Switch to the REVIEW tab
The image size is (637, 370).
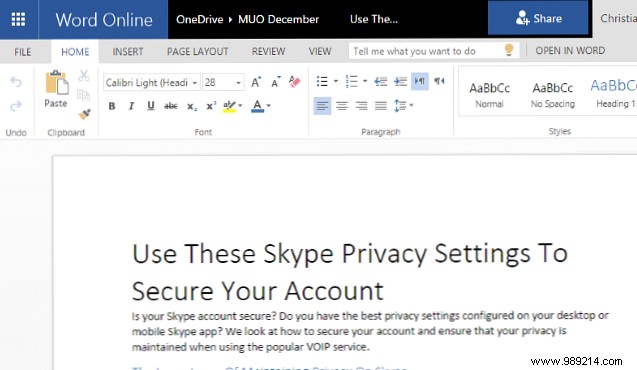[268, 52]
